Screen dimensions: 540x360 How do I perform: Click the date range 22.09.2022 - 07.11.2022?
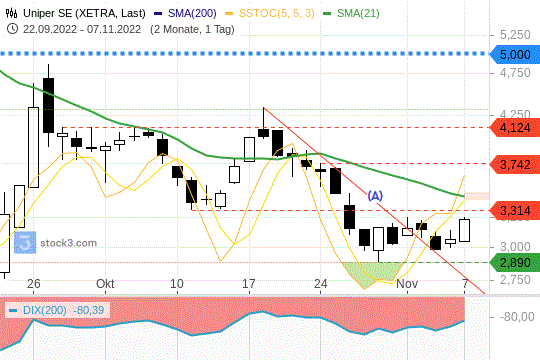pyautogui.click(x=82, y=29)
